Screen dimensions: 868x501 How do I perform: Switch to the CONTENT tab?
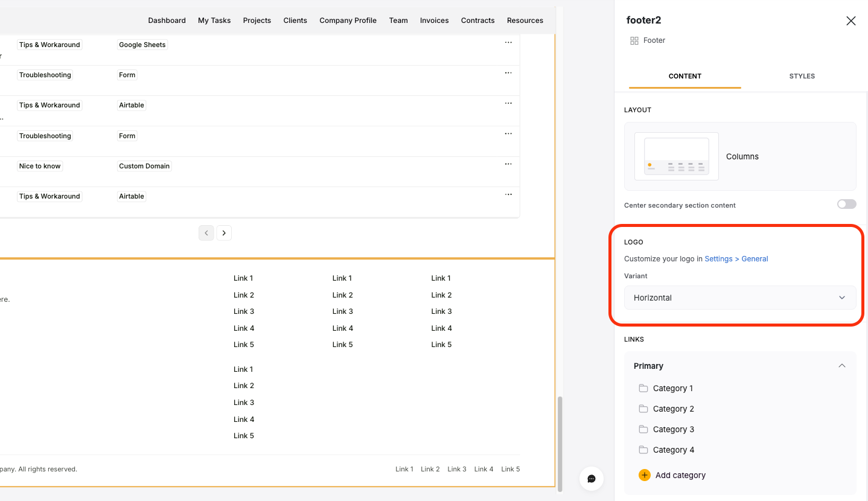click(x=685, y=76)
